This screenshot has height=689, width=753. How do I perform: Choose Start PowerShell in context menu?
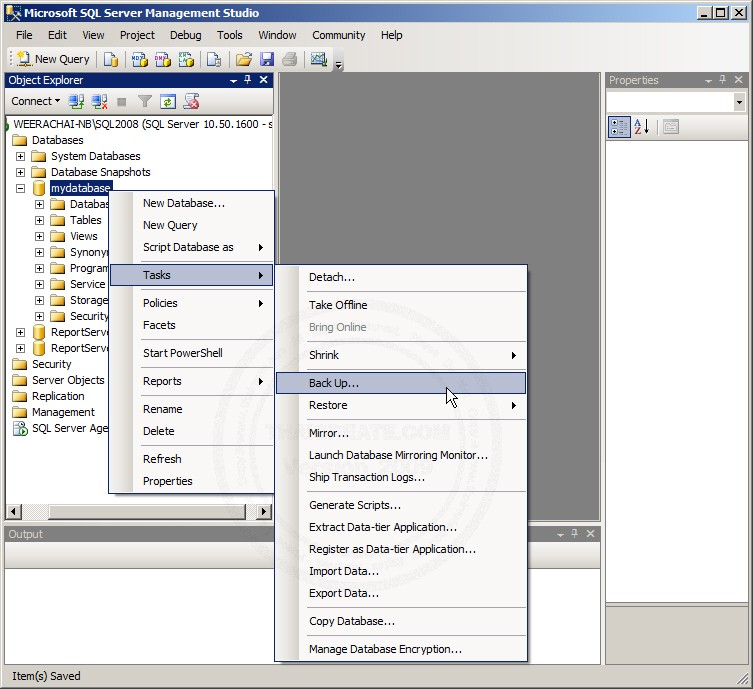tap(191, 353)
